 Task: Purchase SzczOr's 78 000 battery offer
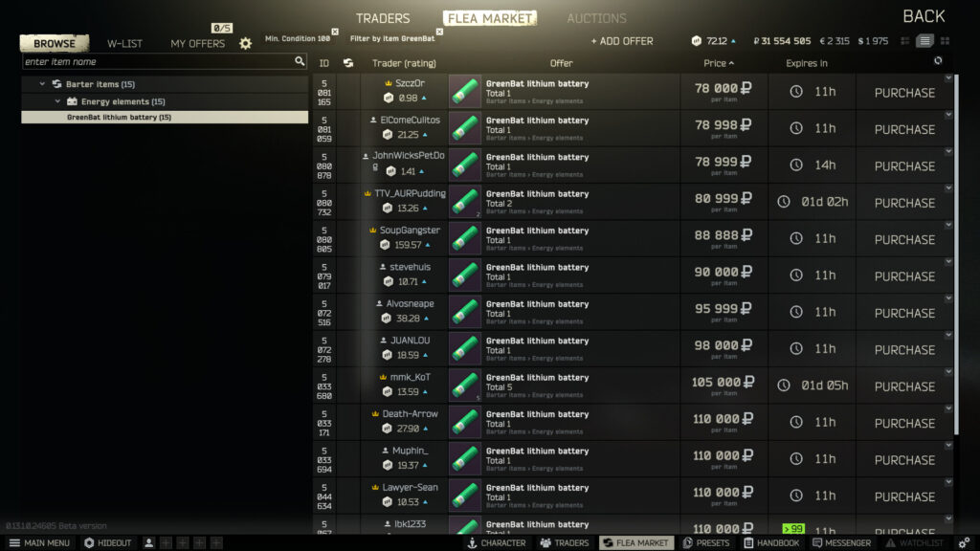[904, 93]
